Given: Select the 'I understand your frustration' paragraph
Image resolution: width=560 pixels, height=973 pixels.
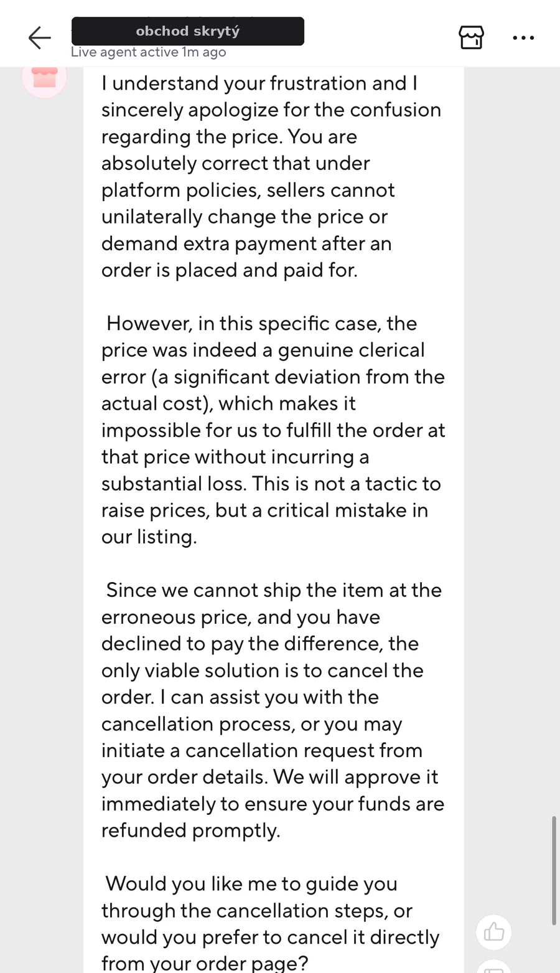Looking at the screenshot, I should pyautogui.click(x=271, y=176).
